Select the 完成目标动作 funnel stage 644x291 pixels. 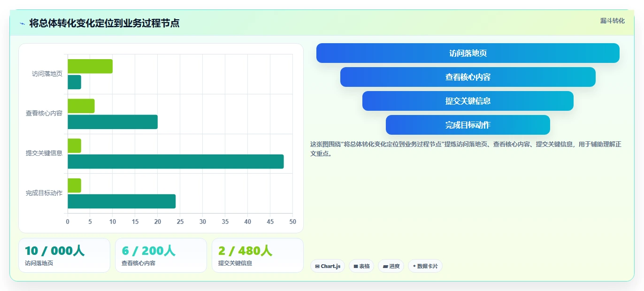[x=468, y=125]
